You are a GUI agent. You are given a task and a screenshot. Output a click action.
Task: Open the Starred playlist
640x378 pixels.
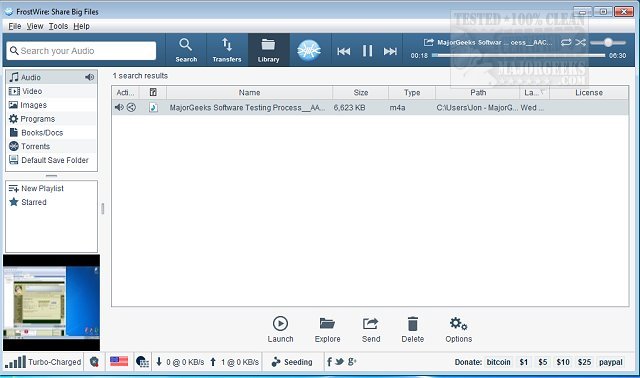[x=28, y=202]
